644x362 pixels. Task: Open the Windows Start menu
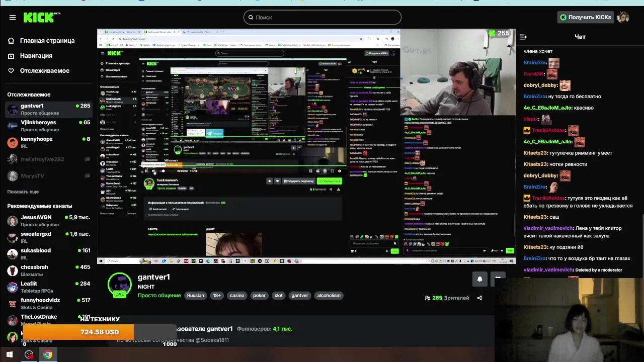pos(10,354)
